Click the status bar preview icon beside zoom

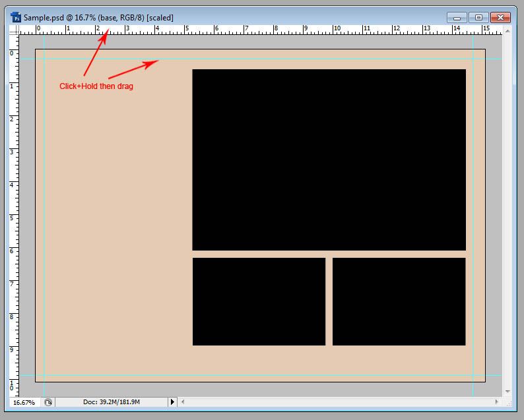48,402
